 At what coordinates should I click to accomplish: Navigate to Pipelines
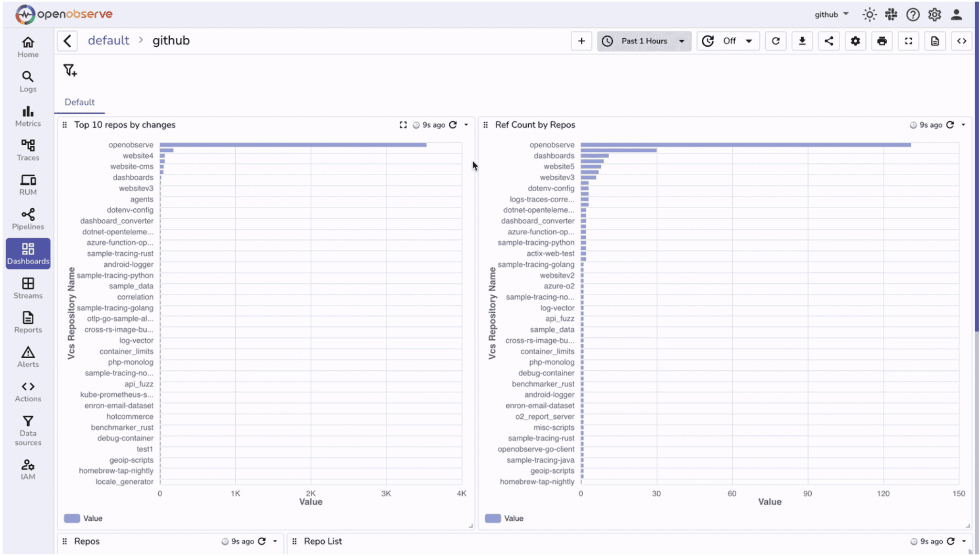pyautogui.click(x=27, y=218)
